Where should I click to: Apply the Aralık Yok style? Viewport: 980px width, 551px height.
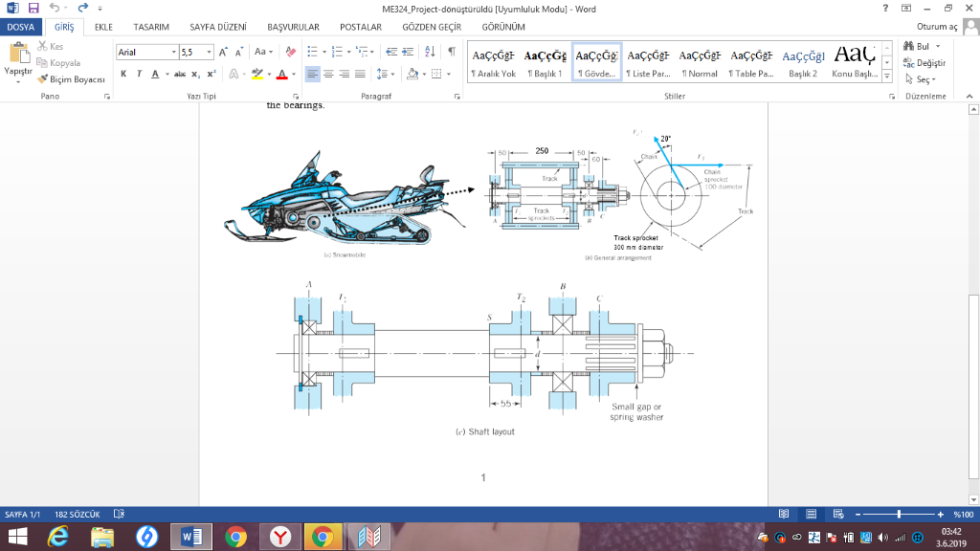click(x=493, y=62)
